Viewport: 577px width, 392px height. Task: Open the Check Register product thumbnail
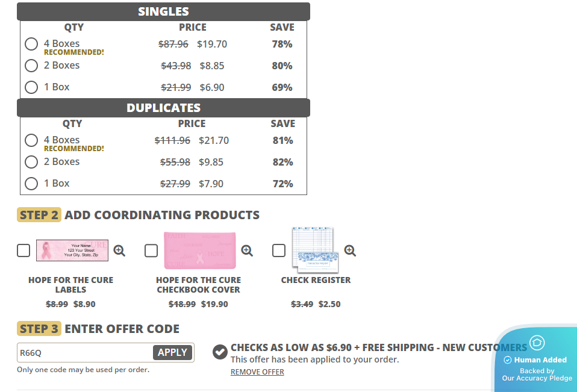pyautogui.click(x=314, y=249)
